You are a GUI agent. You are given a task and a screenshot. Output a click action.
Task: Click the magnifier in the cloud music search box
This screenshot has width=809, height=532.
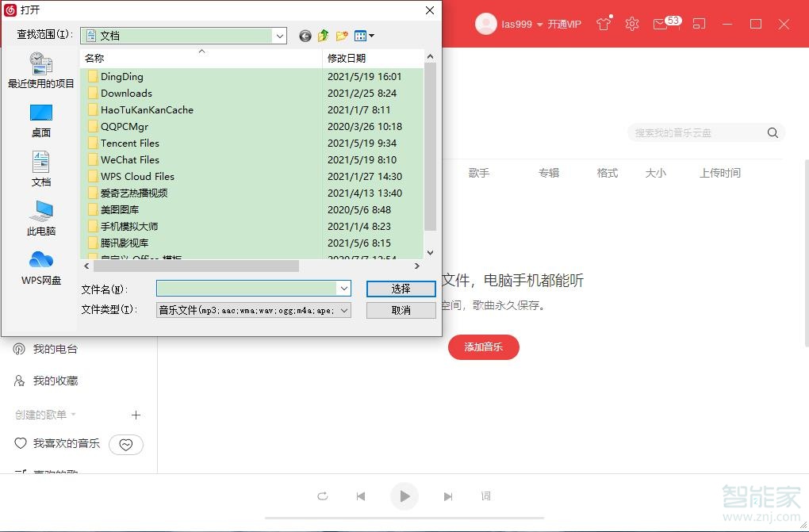coord(772,132)
